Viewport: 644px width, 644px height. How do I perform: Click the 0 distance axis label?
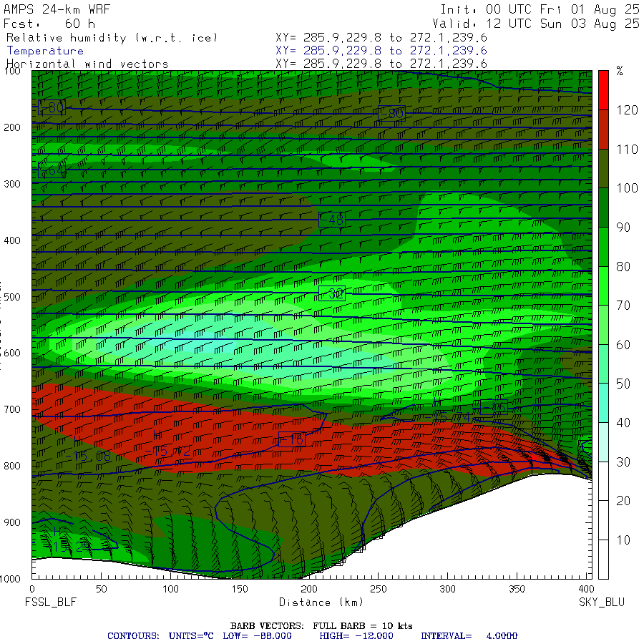[x=32, y=590]
